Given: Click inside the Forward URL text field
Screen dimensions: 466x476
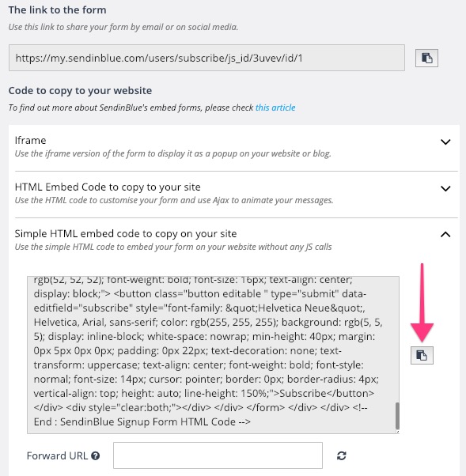Looking at the screenshot, I should click(x=218, y=455).
